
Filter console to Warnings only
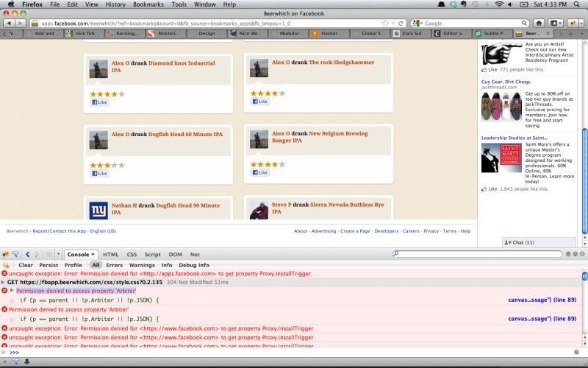[x=142, y=265]
